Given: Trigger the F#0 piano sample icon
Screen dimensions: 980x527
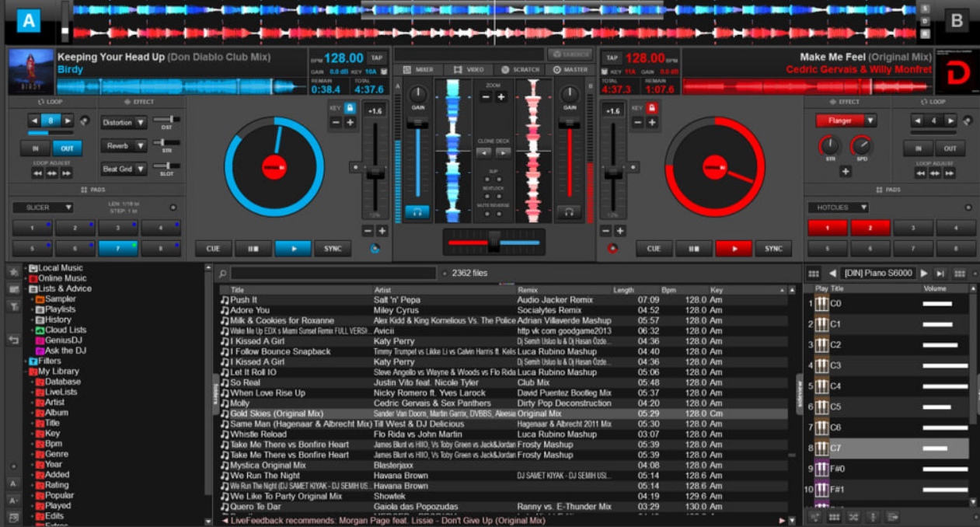Looking at the screenshot, I should (821, 469).
